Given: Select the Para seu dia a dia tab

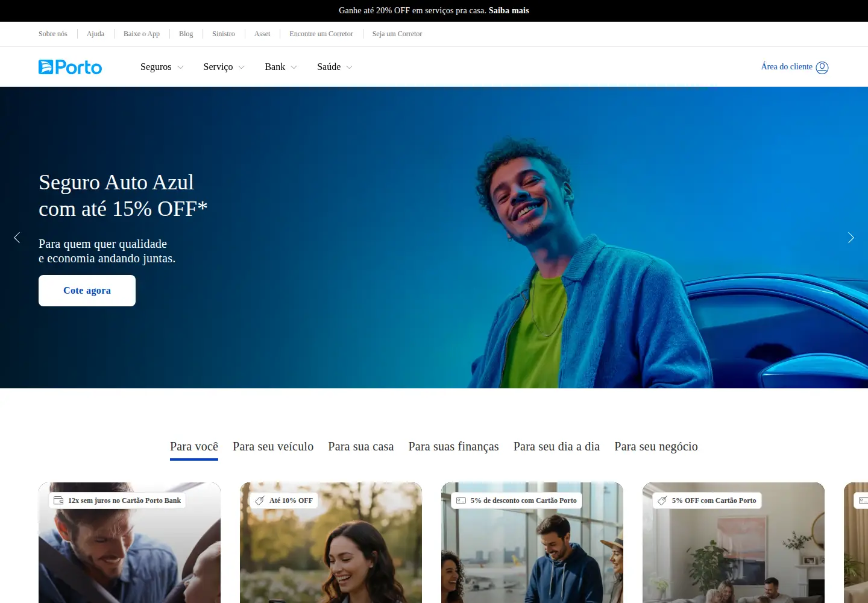Looking at the screenshot, I should (556, 447).
